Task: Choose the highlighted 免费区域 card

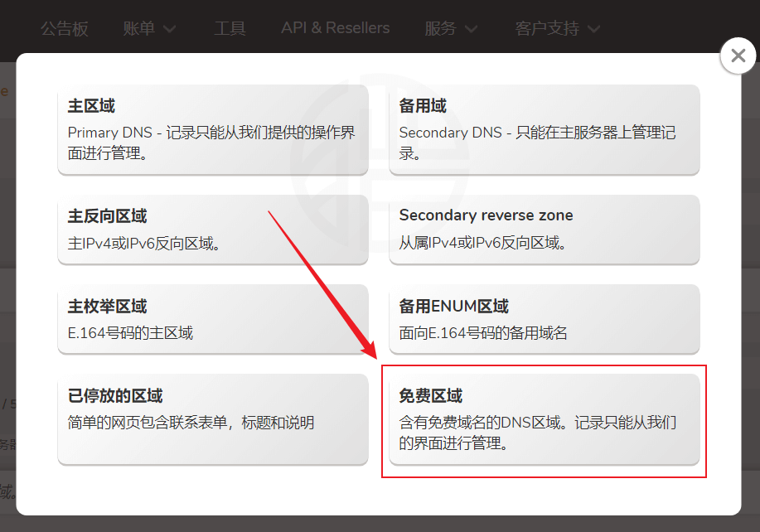Action: point(545,419)
